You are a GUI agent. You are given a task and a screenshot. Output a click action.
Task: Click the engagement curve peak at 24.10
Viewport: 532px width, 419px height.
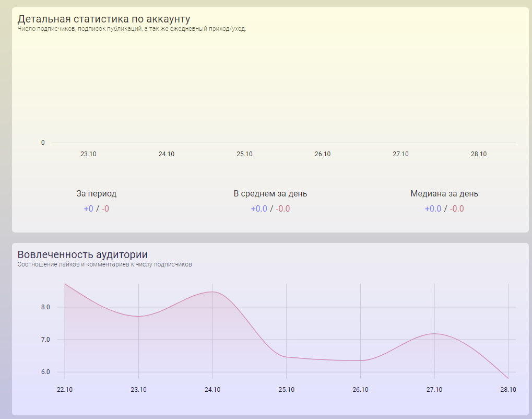click(x=212, y=292)
